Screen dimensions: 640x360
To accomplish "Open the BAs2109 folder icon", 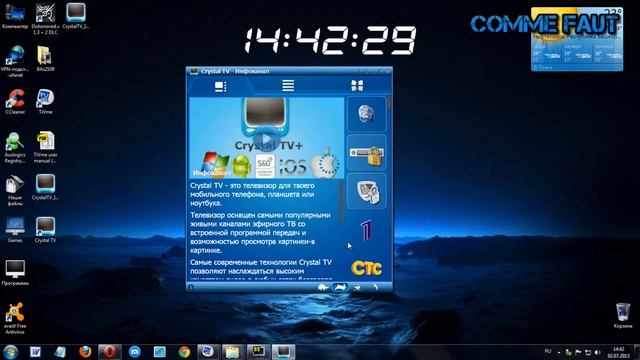I will [45, 59].
